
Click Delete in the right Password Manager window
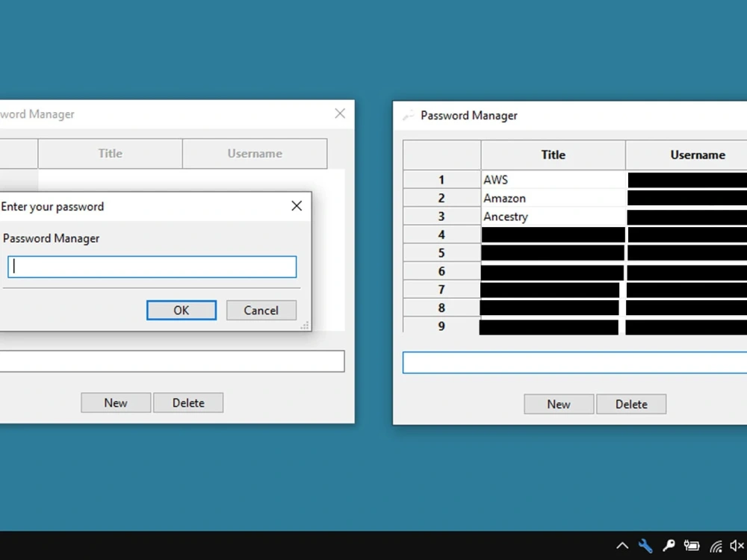631,404
